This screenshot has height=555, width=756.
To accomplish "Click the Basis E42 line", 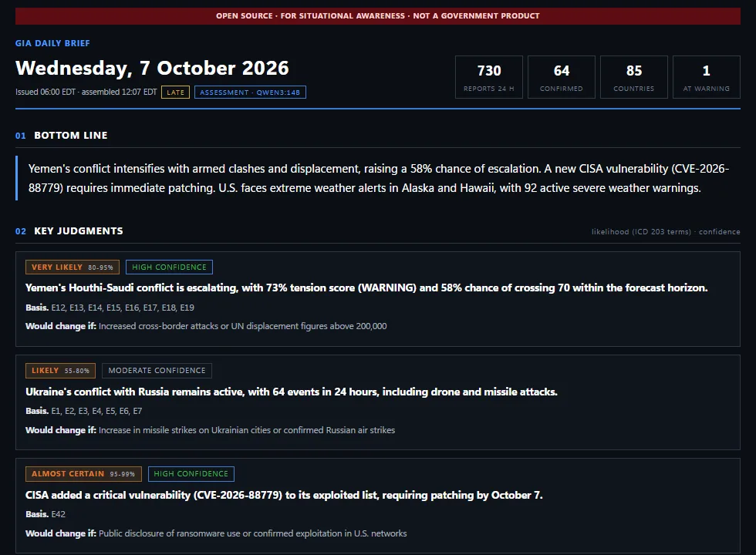I will click(x=46, y=515).
